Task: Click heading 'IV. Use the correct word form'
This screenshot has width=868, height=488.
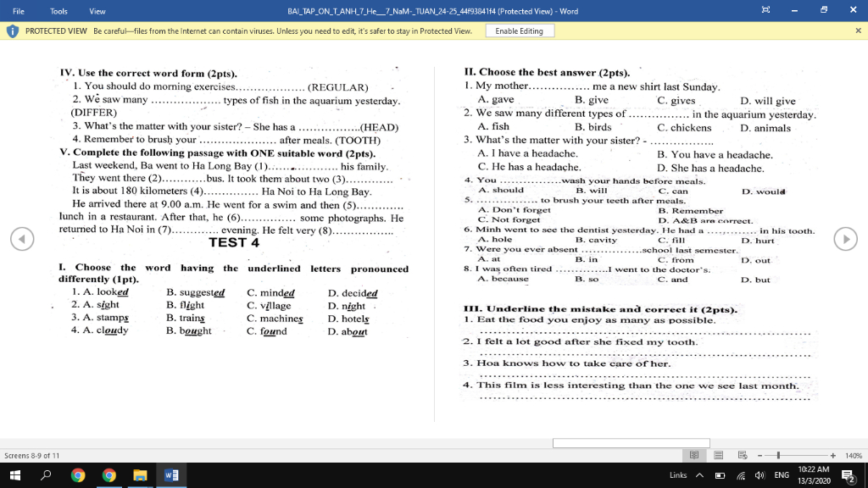Action: (x=148, y=73)
